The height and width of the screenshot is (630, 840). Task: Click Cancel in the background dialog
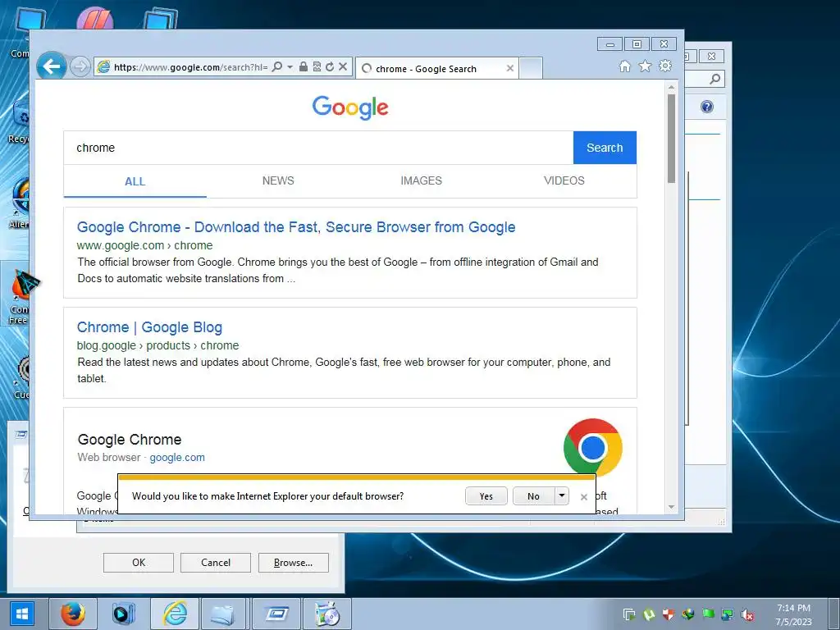[216, 563]
